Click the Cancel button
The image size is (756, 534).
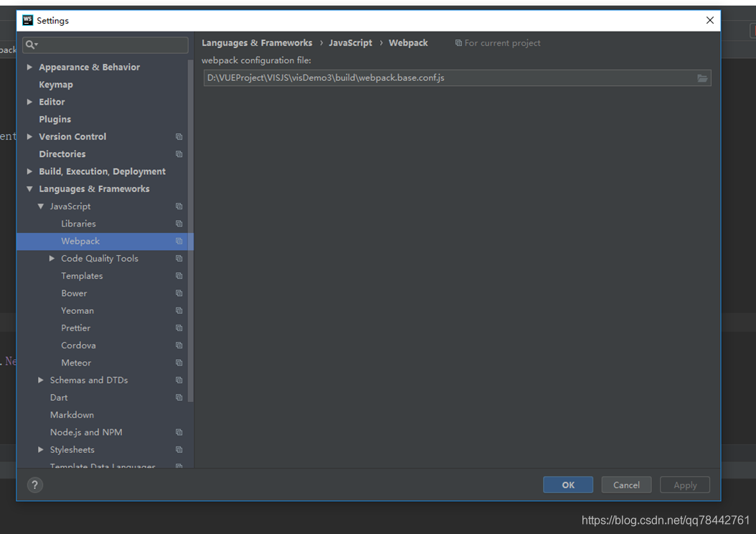click(x=626, y=485)
